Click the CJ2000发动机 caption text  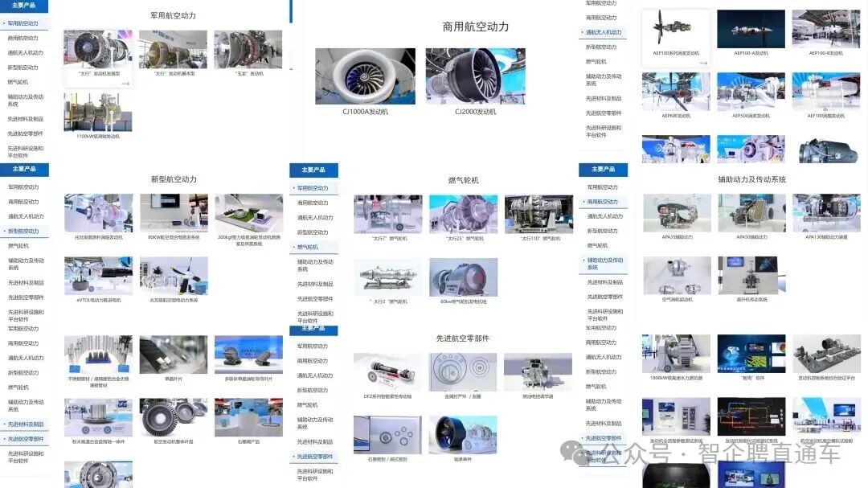476,112
